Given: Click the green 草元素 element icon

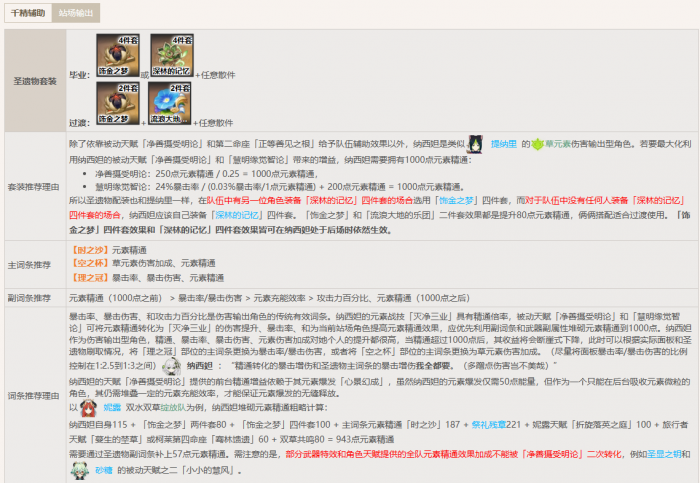Looking at the screenshot, I should click(x=538, y=144).
